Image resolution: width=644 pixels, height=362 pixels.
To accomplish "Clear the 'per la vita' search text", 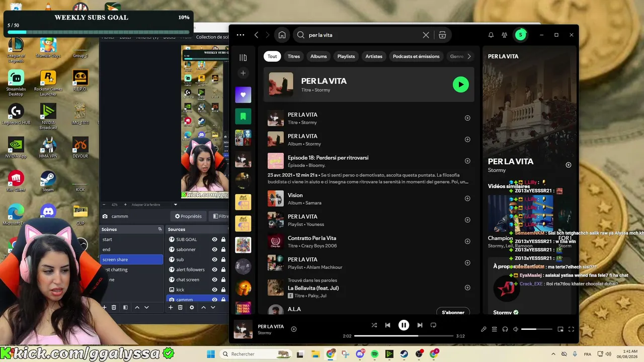I will pos(426,35).
